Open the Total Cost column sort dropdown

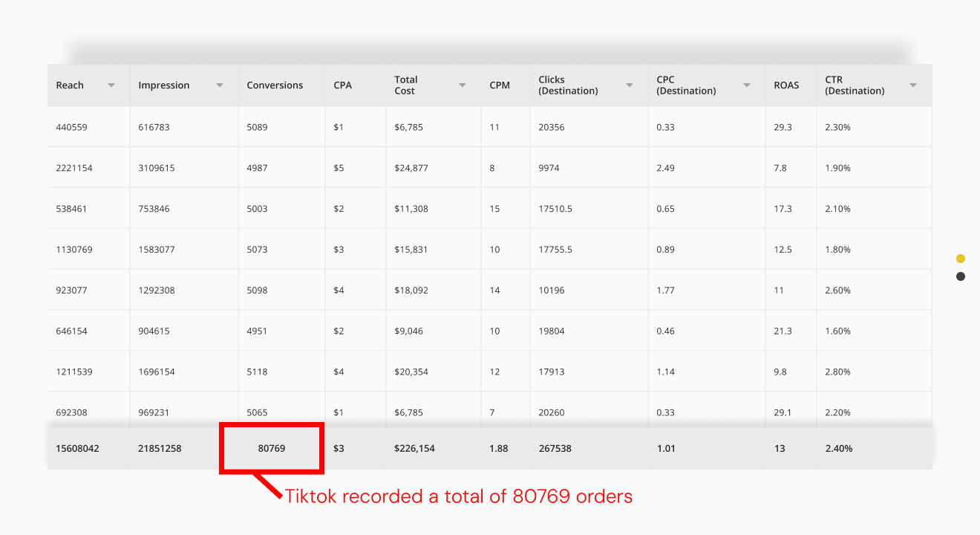coord(463,85)
